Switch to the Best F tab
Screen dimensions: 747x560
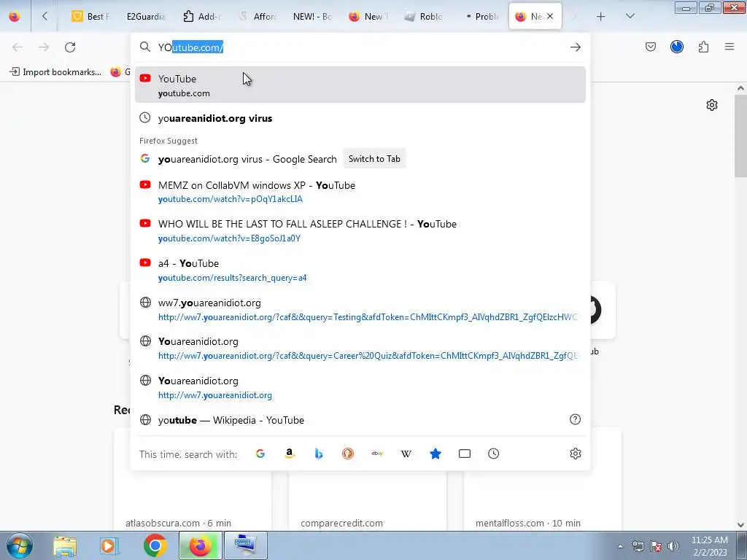pos(90,16)
